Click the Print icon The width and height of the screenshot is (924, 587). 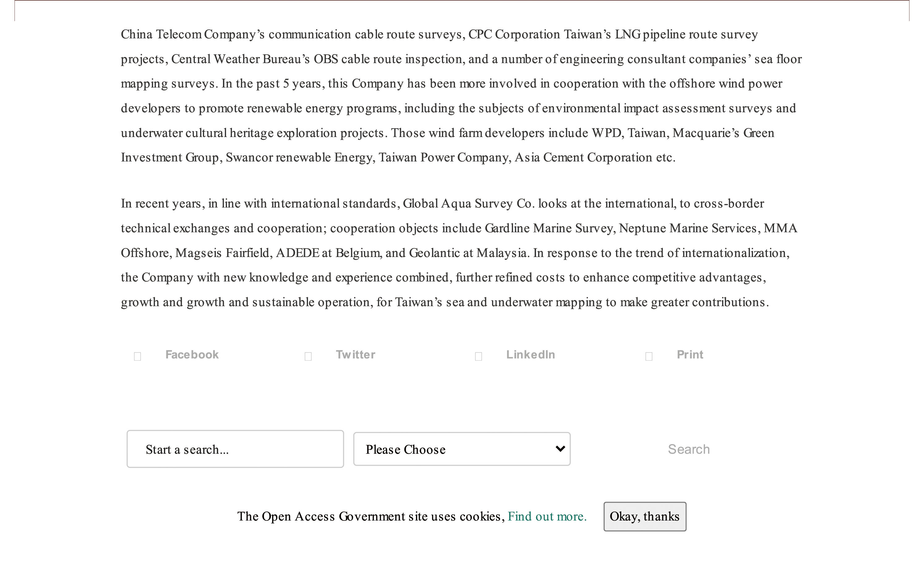coord(649,356)
